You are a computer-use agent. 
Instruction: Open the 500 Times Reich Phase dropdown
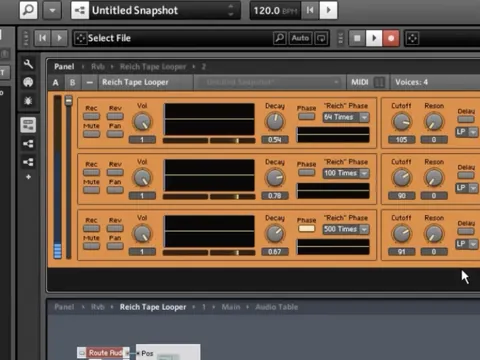(346, 229)
